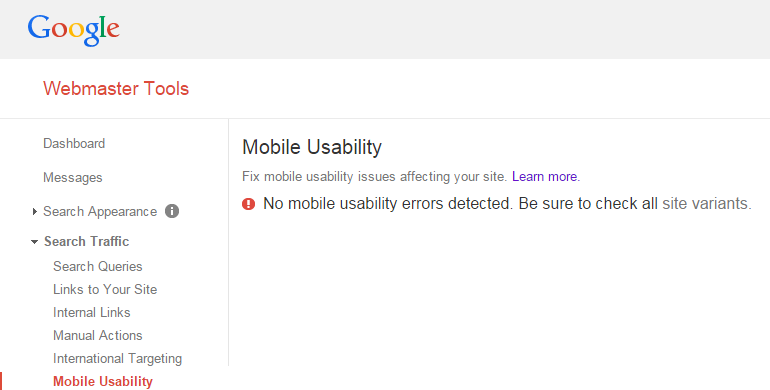Open Internal Links report
770x390 pixels.
click(92, 312)
